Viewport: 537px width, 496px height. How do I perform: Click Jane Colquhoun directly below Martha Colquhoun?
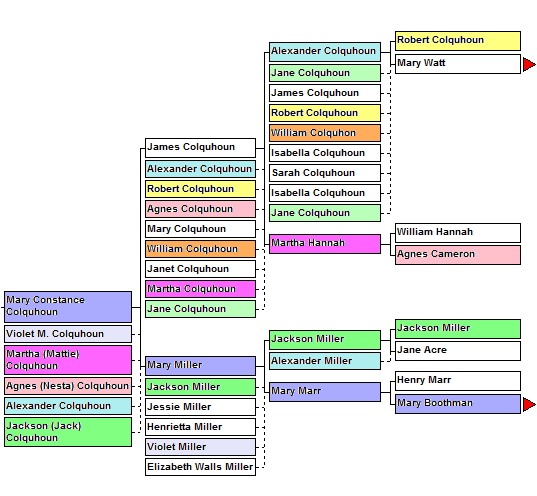200,309
